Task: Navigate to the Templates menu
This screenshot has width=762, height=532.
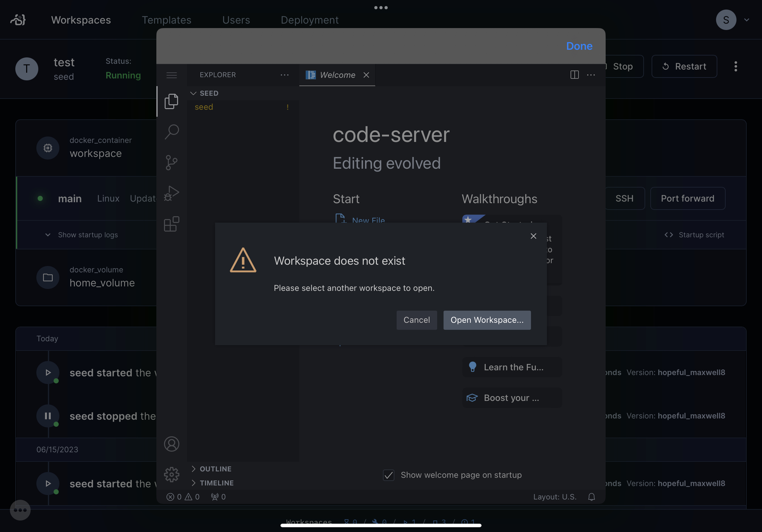Action: click(x=167, y=20)
